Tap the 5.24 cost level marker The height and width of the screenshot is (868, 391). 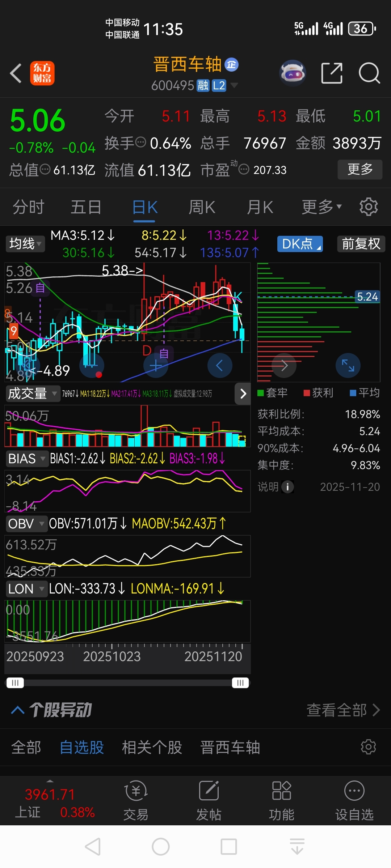pyautogui.click(x=367, y=297)
